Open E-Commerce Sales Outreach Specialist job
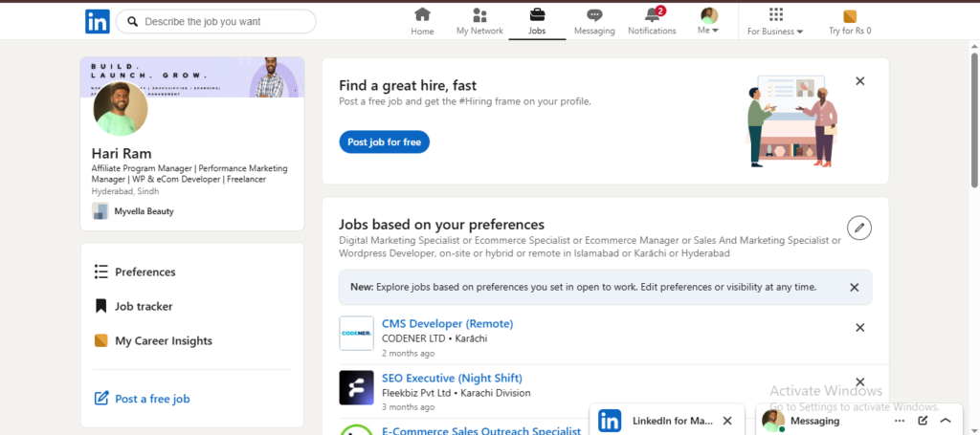The height and width of the screenshot is (435, 980). pos(481,430)
